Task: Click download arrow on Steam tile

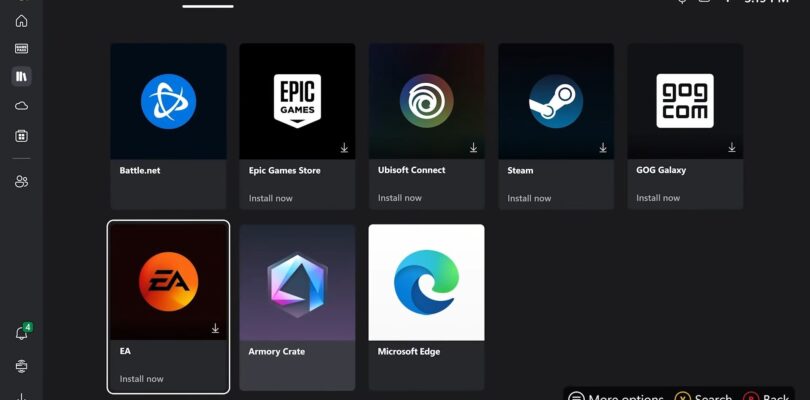Action: [x=602, y=148]
